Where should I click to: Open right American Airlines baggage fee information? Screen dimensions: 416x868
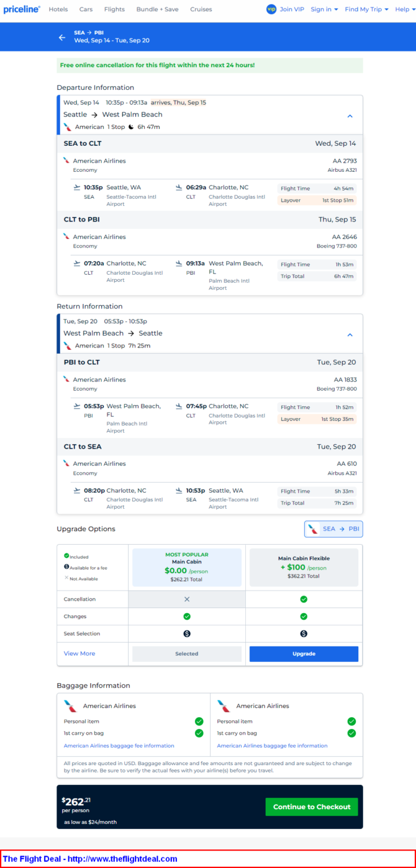[272, 746]
